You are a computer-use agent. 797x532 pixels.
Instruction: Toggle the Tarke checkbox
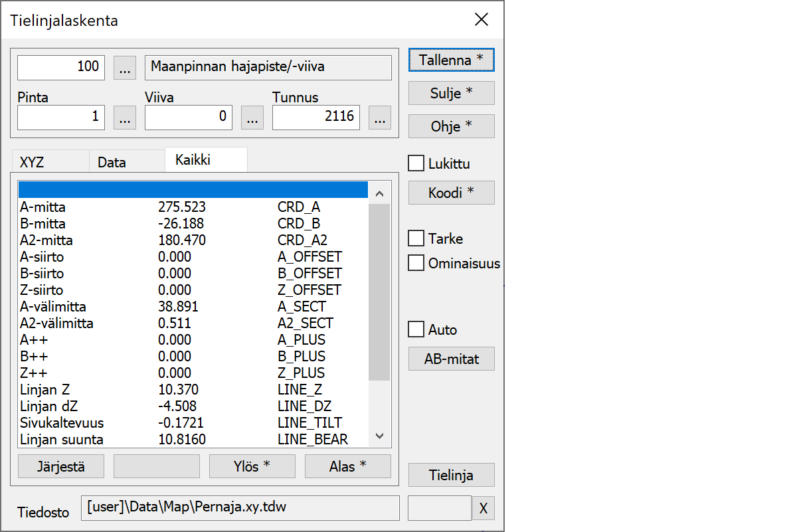[x=416, y=238]
